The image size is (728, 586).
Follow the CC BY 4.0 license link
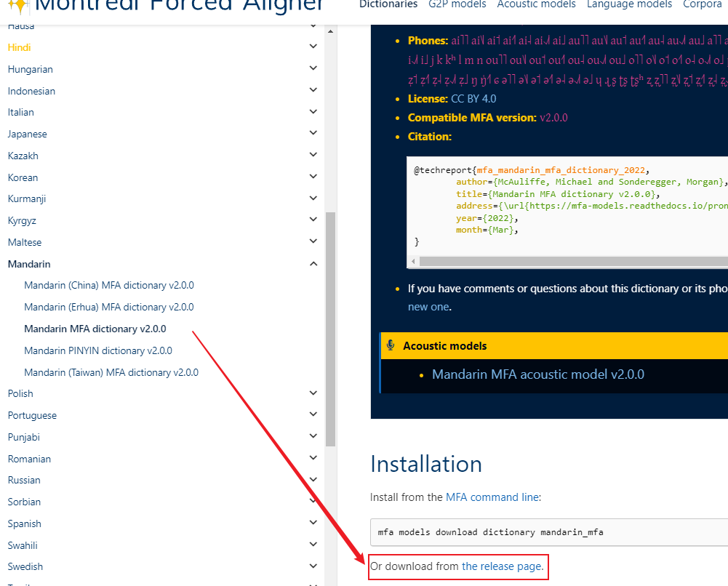(473, 99)
